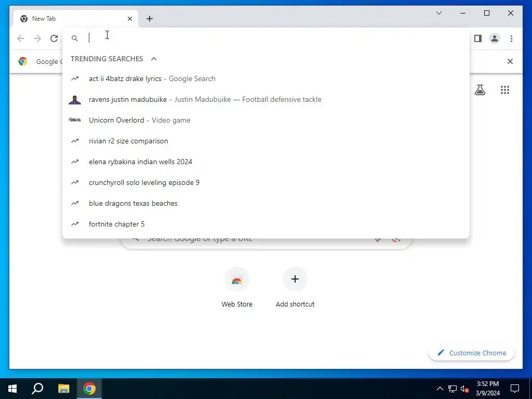Close the New Tab tab

click(x=129, y=19)
